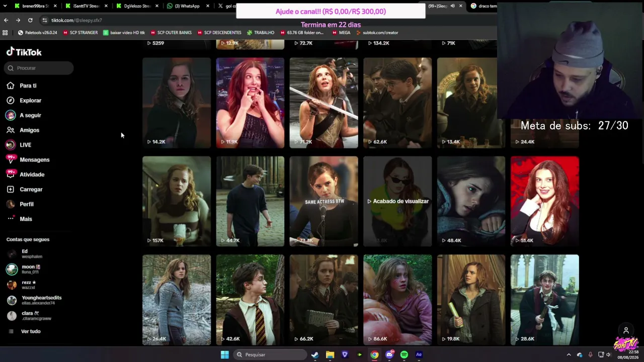Open the Windows Start menu
The image size is (644, 362).
[225, 354]
